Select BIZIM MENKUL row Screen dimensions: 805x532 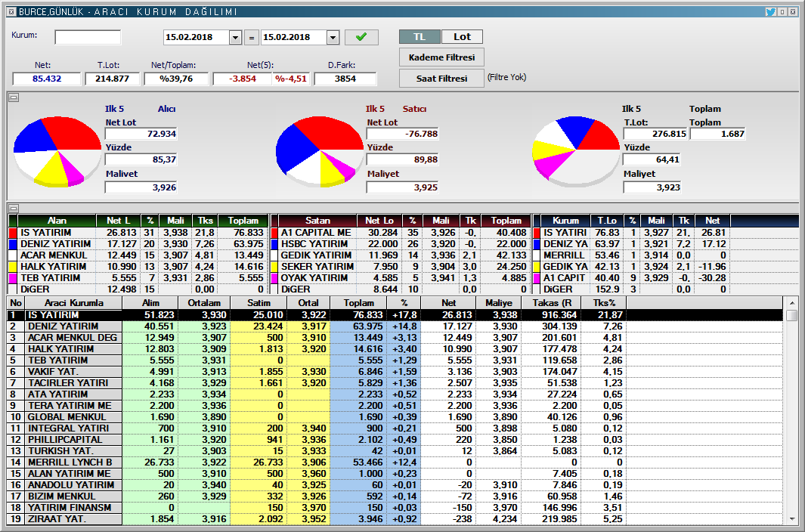(x=395, y=496)
